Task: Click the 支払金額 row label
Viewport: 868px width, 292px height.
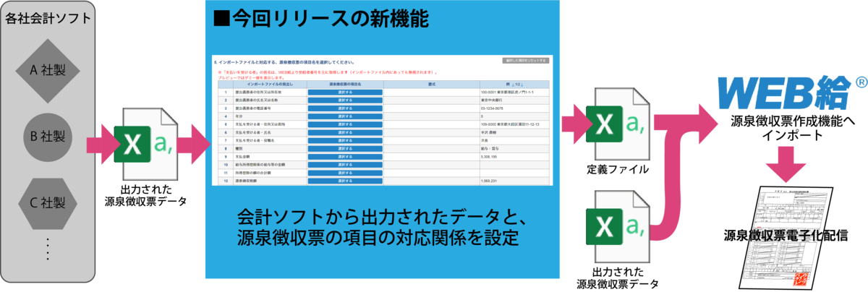Action: point(244,156)
